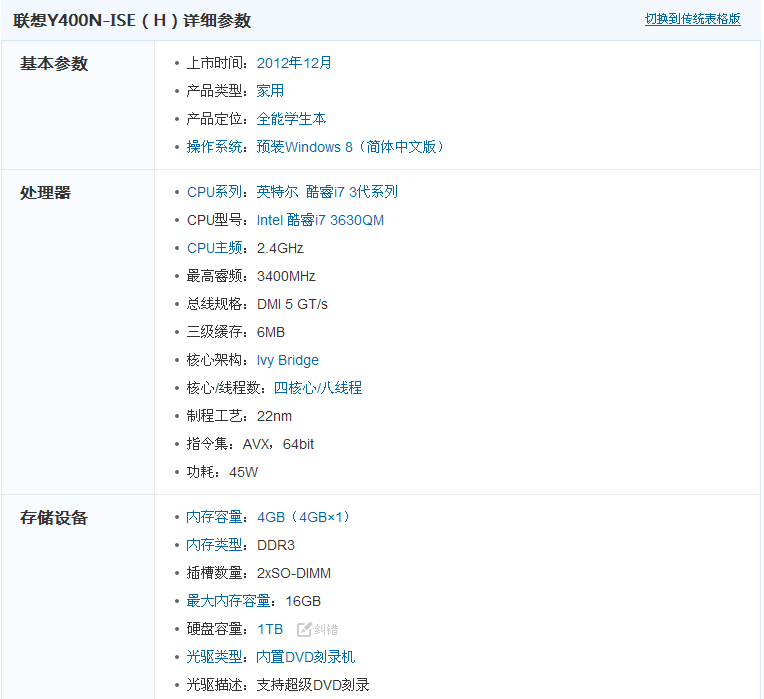This screenshot has width=764, height=699.
Task: Click the 核心/线程数 label
Action: [223, 388]
